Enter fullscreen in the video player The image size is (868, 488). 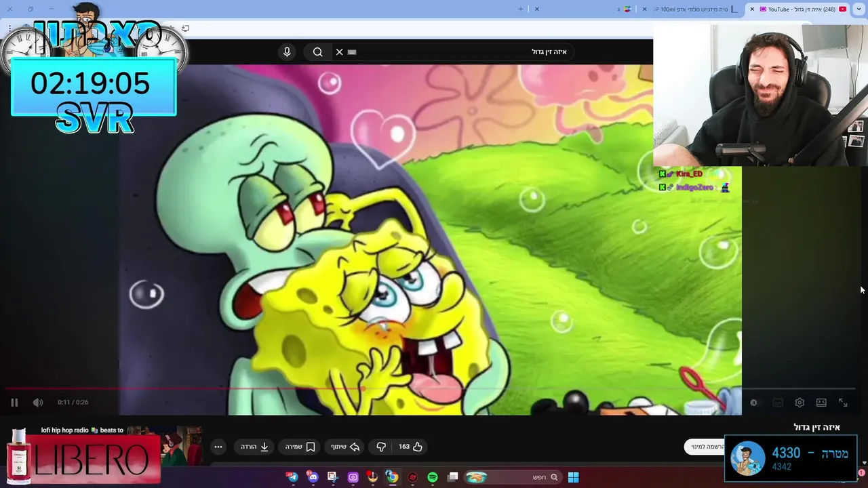[843, 403]
